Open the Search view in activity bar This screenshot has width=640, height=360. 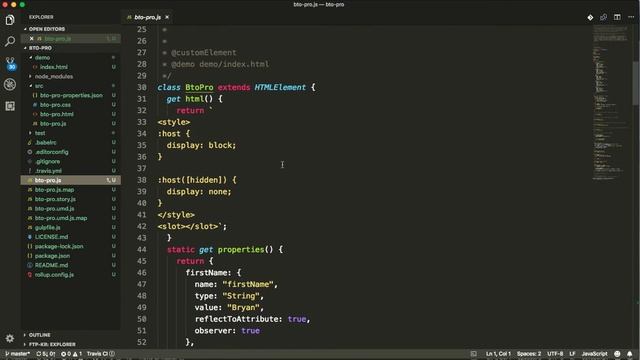(x=10, y=41)
